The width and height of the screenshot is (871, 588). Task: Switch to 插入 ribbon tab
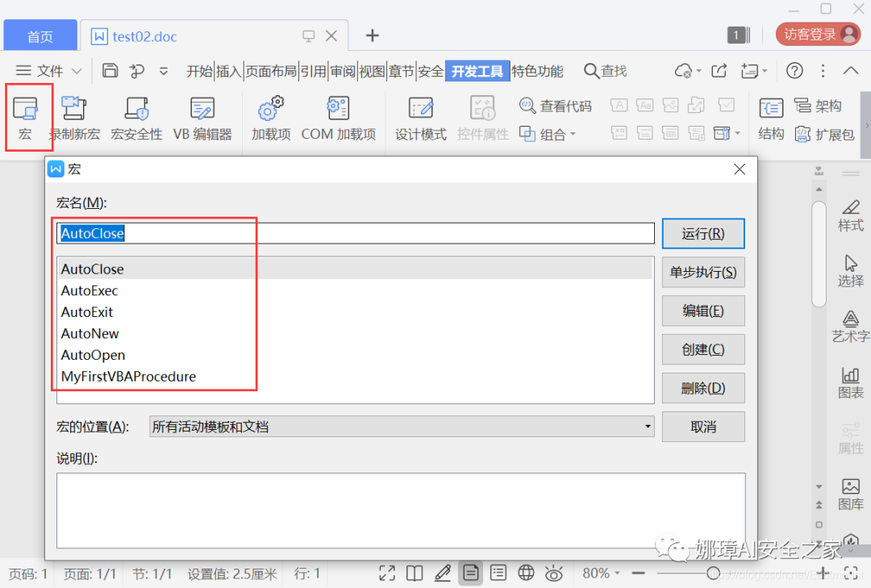229,71
